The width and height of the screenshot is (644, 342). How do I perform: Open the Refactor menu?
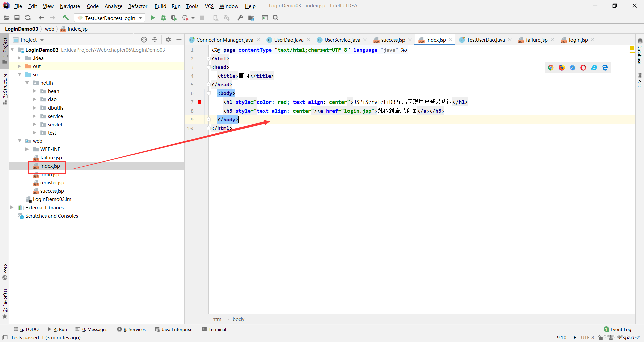(x=138, y=6)
